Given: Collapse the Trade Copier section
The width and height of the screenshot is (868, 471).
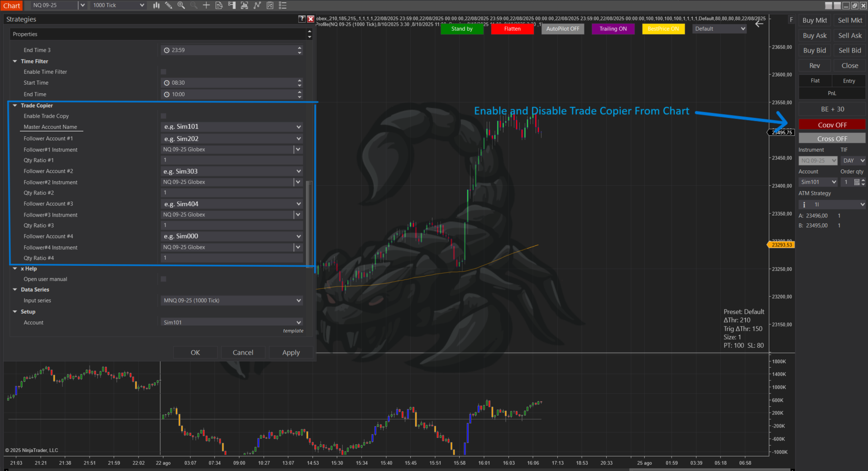Looking at the screenshot, I should click(x=15, y=106).
